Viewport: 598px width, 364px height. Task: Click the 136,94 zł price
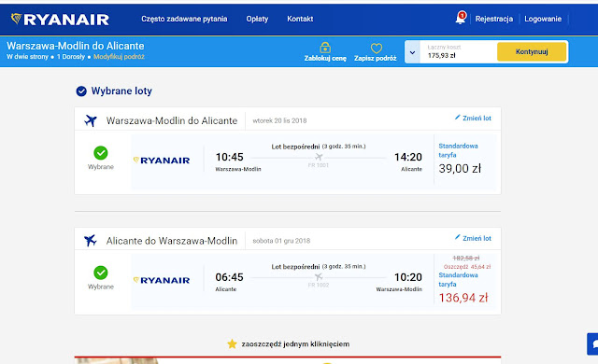pos(463,298)
